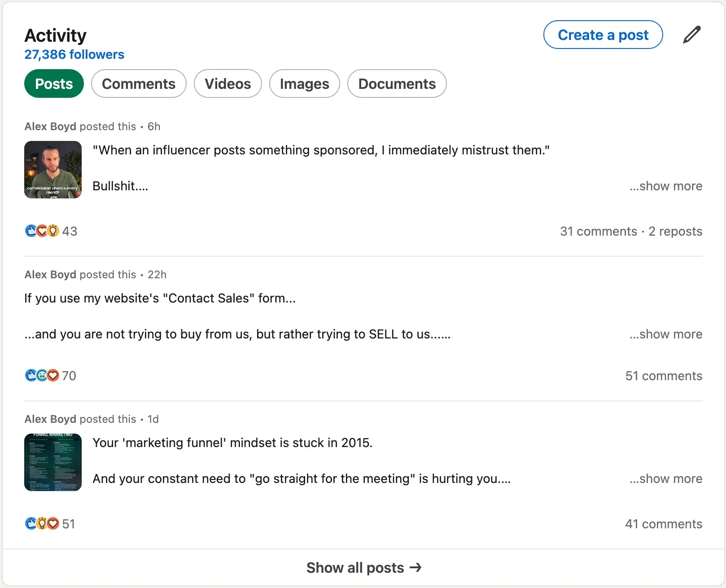
Task: Click the pencil edit icon
Action: (x=691, y=35)
